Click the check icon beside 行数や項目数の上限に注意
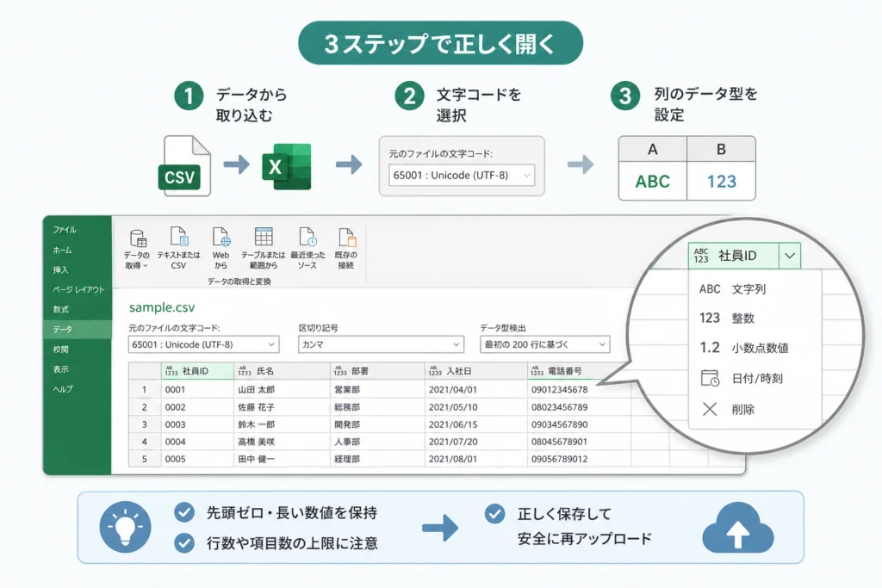 184,543
